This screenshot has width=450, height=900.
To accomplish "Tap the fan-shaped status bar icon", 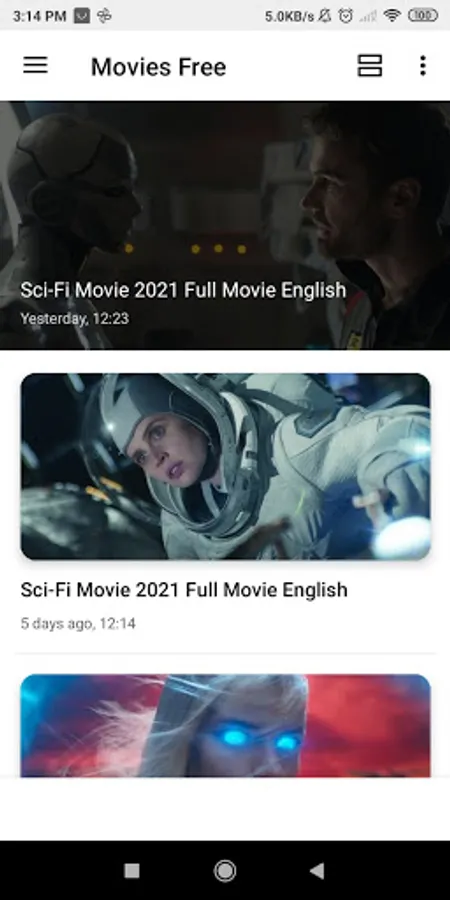I will pos(104,16).
